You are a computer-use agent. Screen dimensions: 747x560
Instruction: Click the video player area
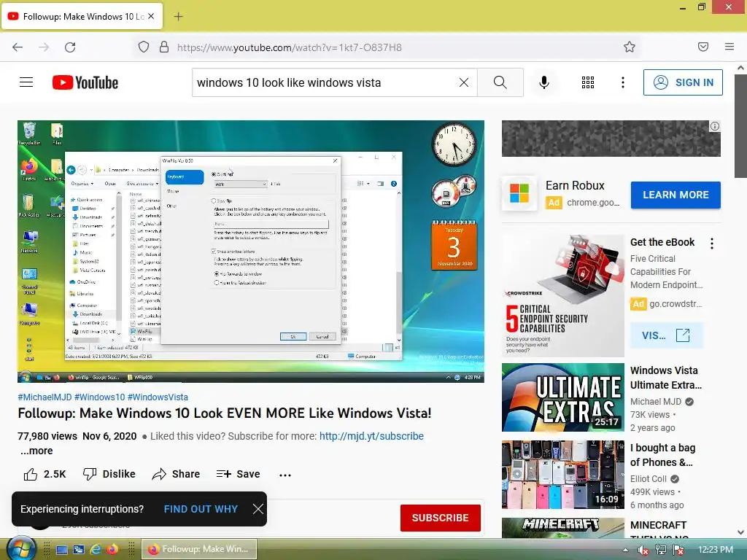pos(251,251)
